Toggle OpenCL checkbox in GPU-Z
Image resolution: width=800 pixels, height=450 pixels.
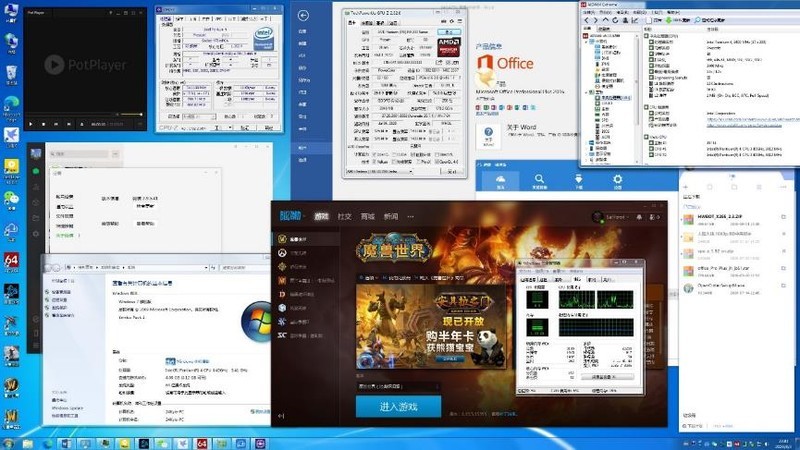tap(374, 154)
